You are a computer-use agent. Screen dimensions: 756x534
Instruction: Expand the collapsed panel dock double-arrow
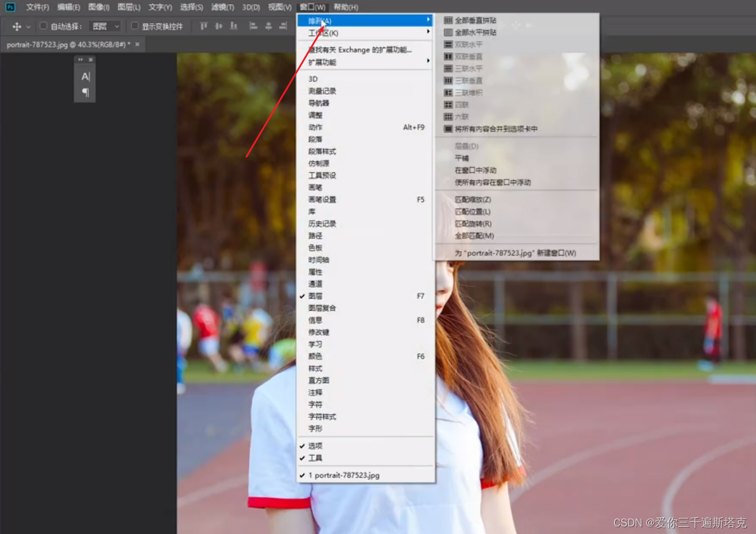[80, 60]
